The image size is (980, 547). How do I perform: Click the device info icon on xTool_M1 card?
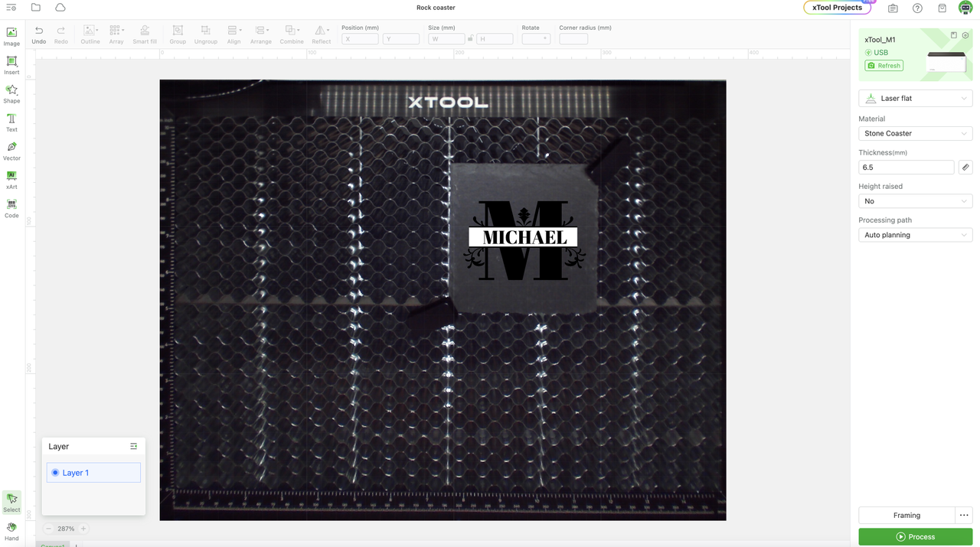click(x=954, y=35)
